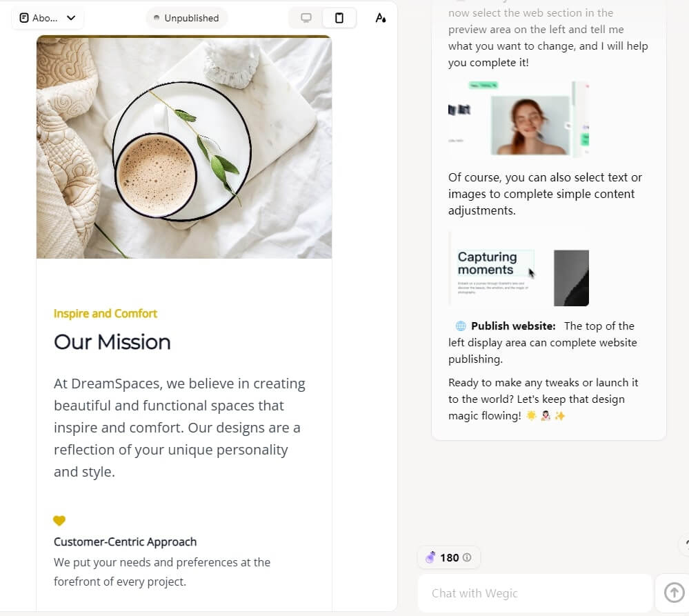Screen dimensions: 689x616
Task: Click the purple potion credits icon
Action: (430, 557)
